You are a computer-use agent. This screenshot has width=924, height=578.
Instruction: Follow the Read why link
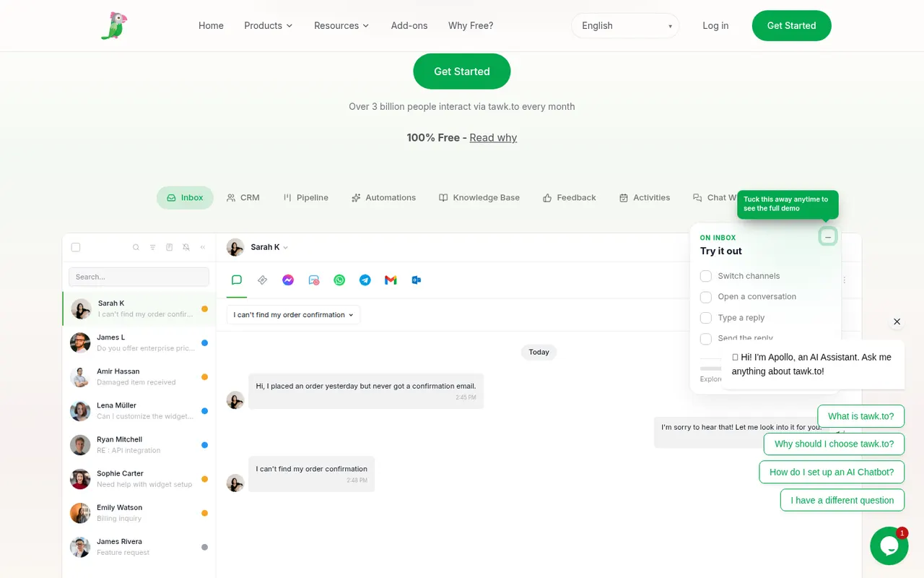click(x=493, y=137)
